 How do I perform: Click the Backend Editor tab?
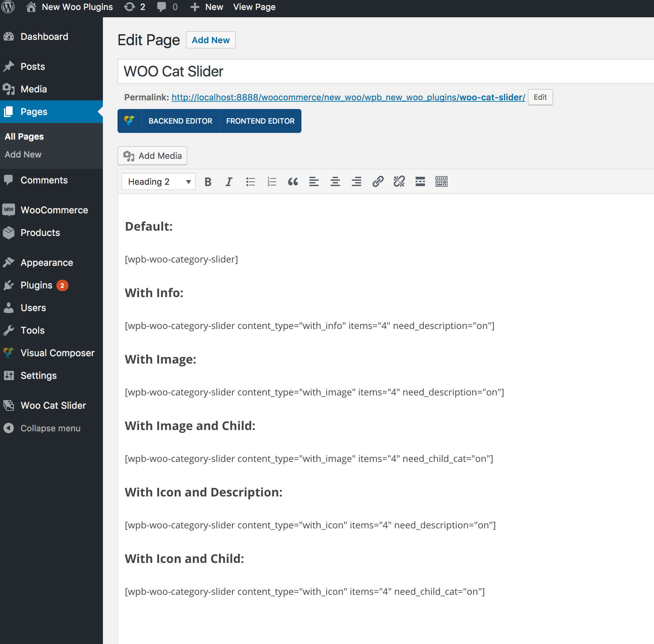click(x=180, y=121)
